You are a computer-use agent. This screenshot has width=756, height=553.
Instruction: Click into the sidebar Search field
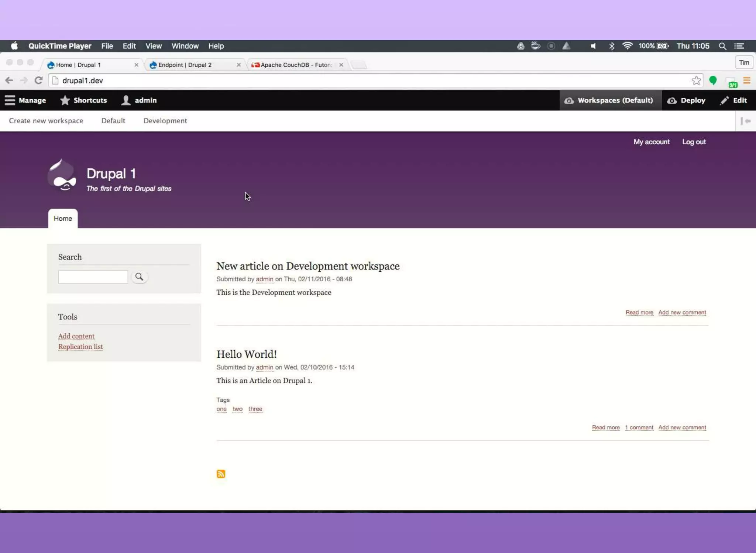click(93, 277)
